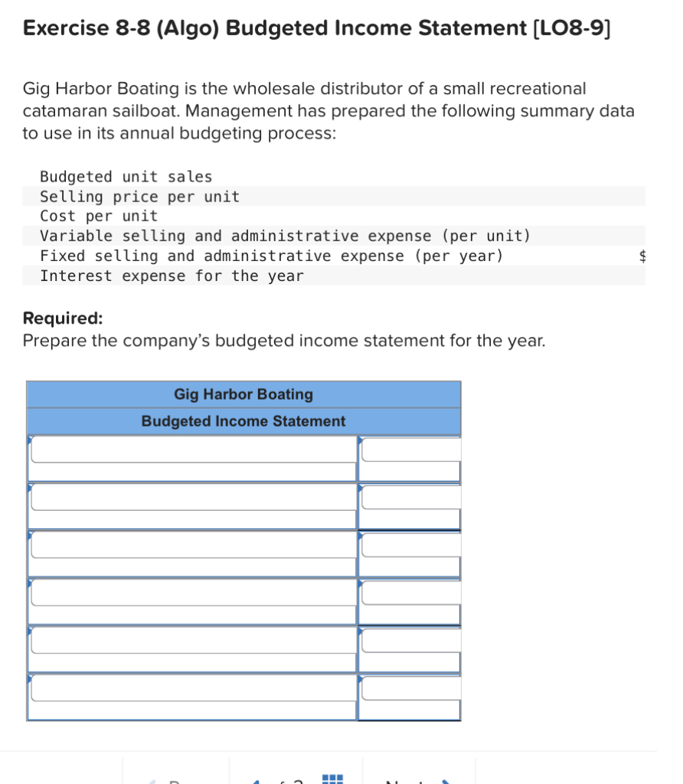Screen dimensions: 683x784
Task: Click the fifth row description field
Action: pyautogui.click(x=192, y=643)
